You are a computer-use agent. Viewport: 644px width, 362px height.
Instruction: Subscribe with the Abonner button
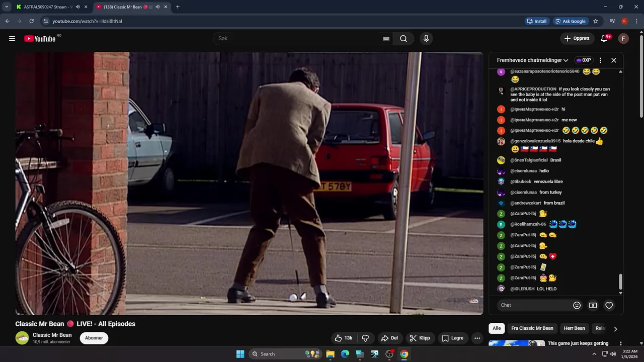point(94,338)
